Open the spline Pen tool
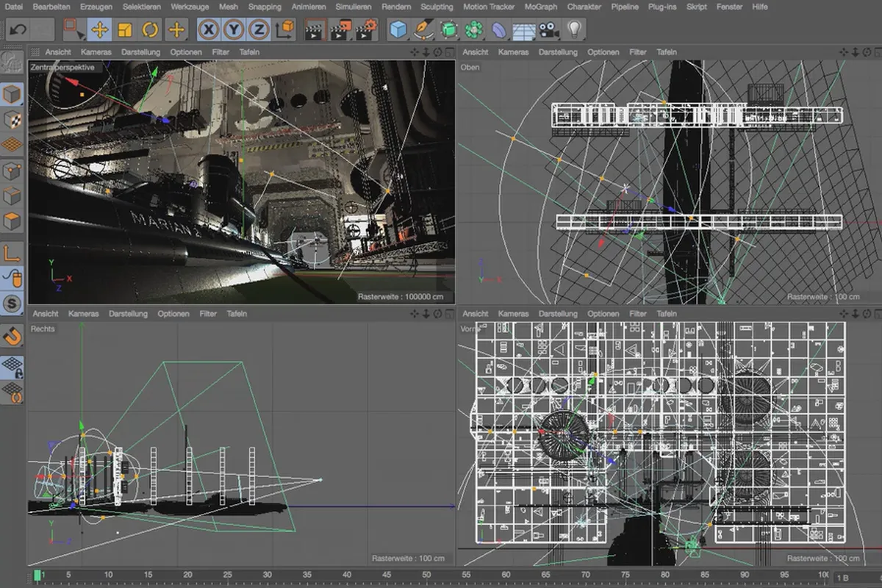882x588 pixels. click(423, 30)
